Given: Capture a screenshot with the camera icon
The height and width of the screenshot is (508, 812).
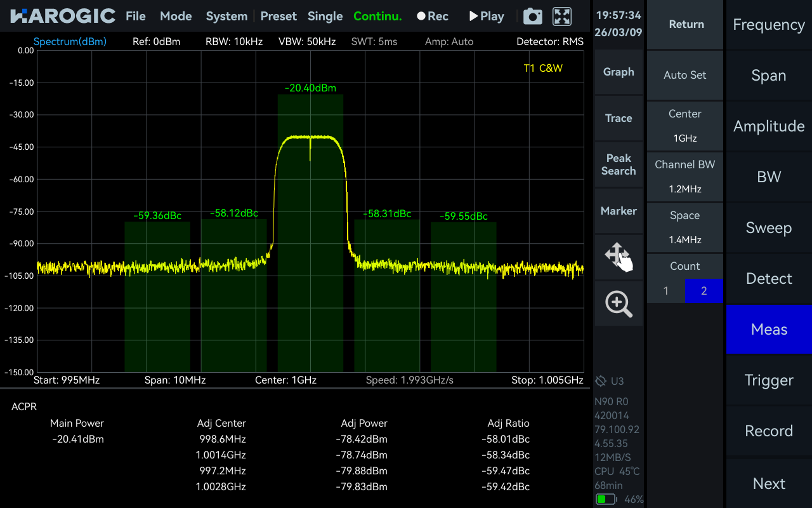Looking at the screenshot, I should pos(532,16).
